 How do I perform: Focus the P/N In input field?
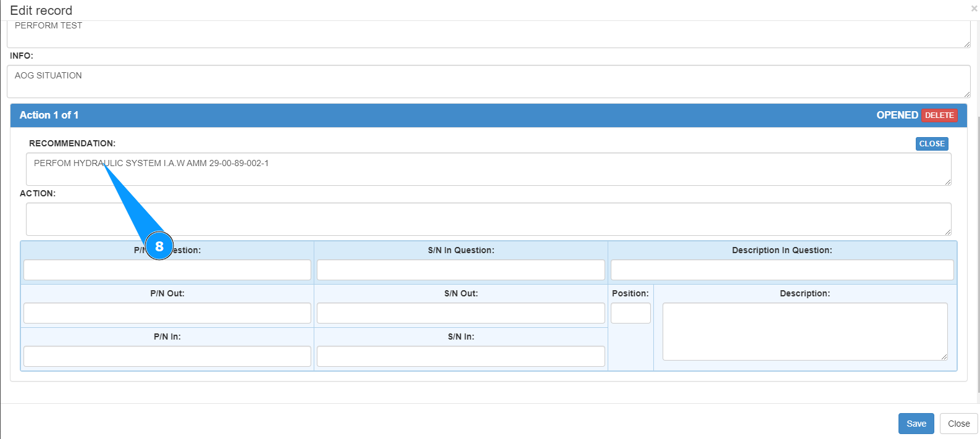click(167, 356)
